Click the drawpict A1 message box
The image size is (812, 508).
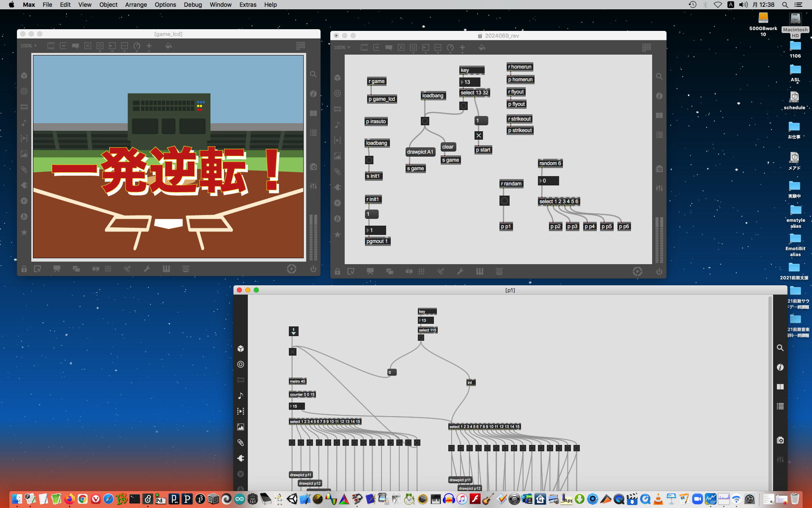[x=420, y=152]
